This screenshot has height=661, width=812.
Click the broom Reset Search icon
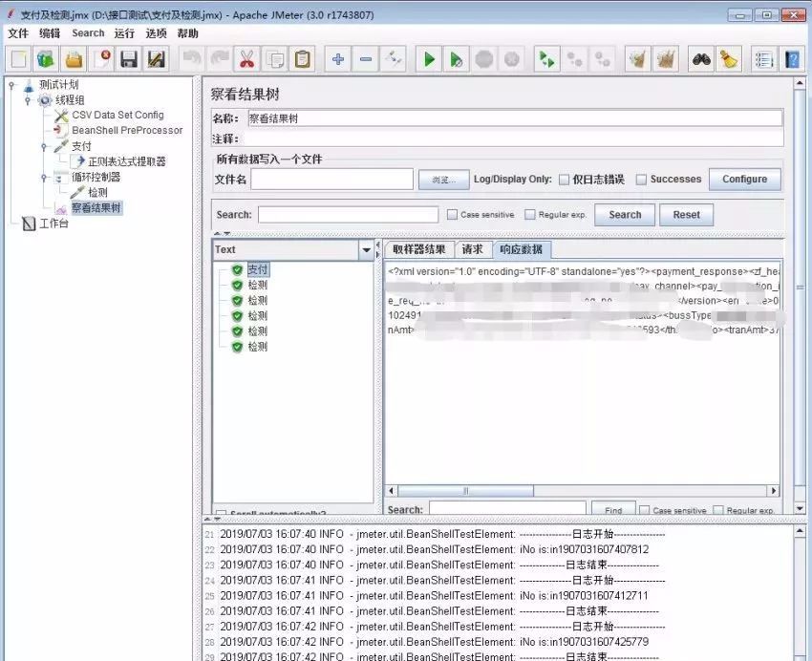click(x=729, y=59)
